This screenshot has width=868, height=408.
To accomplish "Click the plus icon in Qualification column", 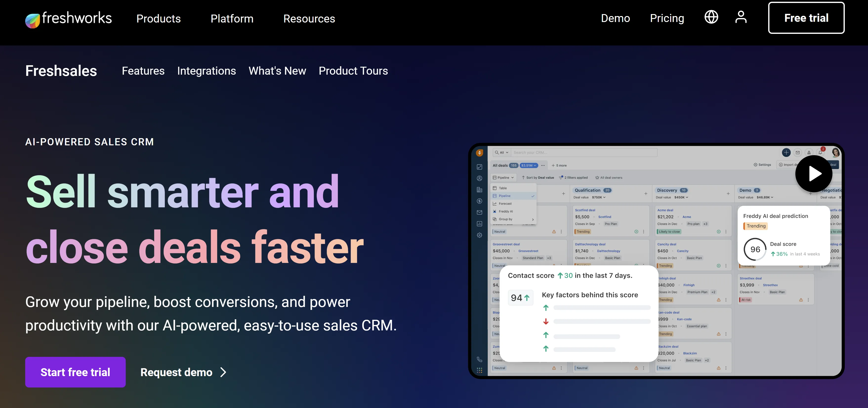I will [646, 193].
